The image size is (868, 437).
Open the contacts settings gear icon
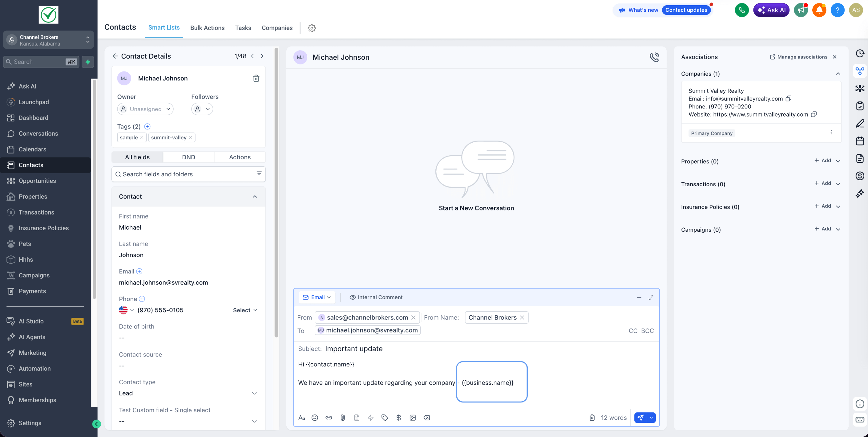point(312,28)
